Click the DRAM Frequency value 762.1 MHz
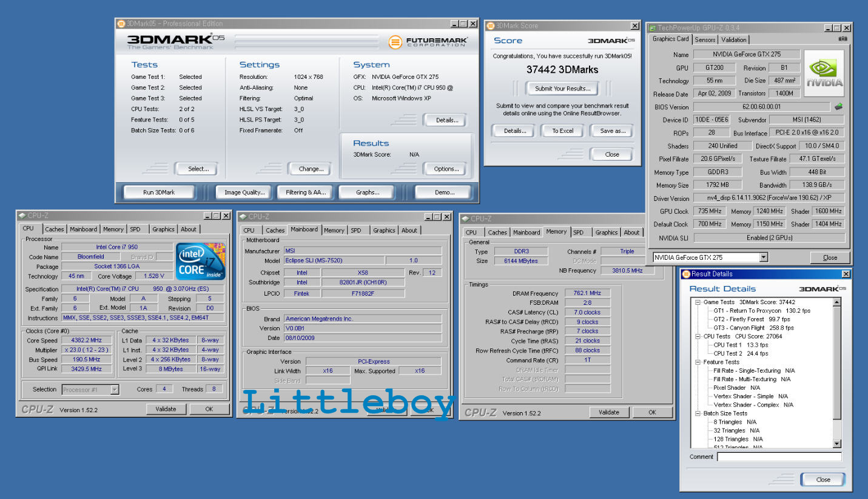 click(587, 293)
